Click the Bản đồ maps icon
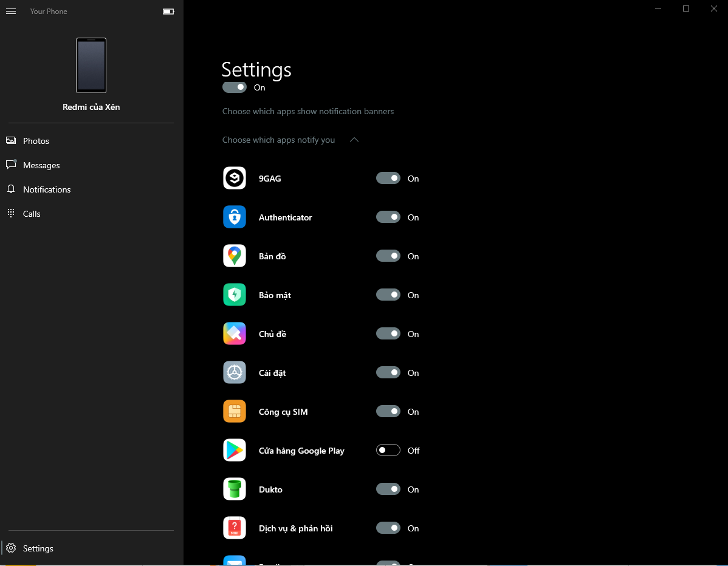 pos(235,256)
